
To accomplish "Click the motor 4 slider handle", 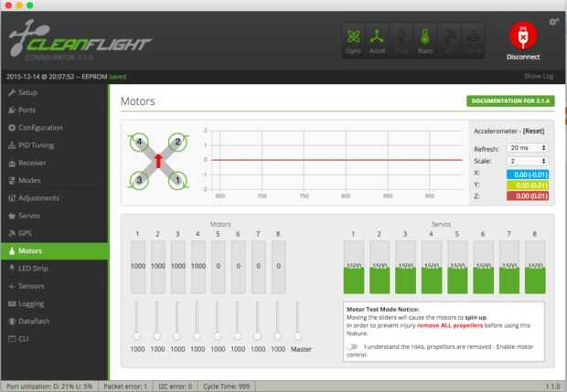I will [197, 336].
